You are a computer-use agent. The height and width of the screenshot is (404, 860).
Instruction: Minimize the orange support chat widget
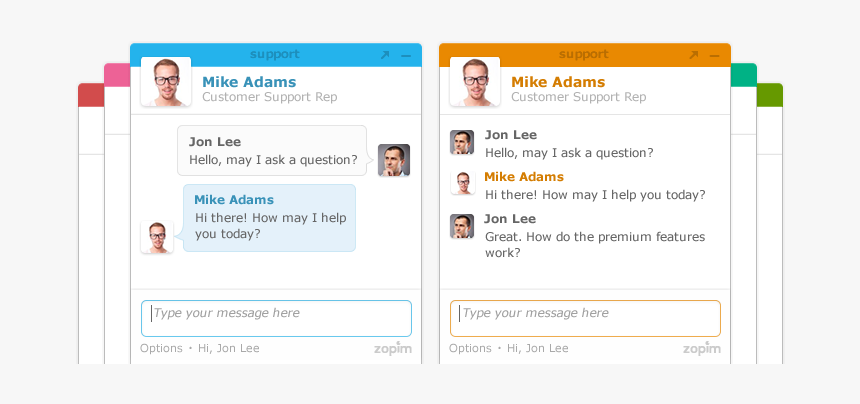tap(715, 55)
